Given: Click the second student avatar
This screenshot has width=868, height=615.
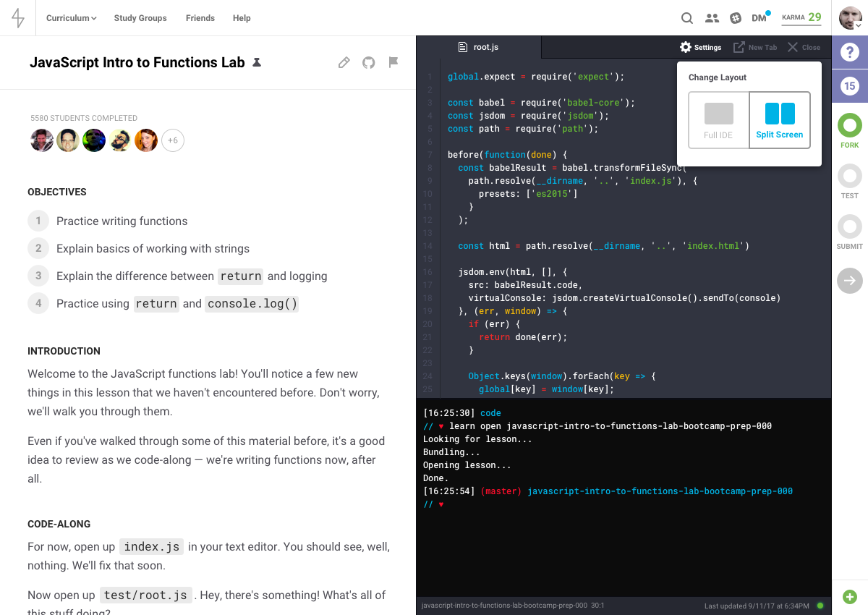Looking at the screenshot, I should [68, 140].
